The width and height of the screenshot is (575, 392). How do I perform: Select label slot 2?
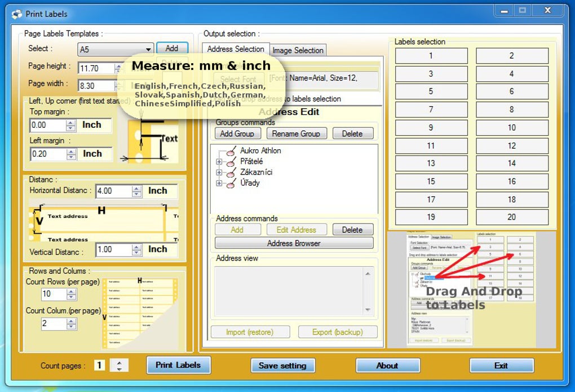tap(512, 56)
